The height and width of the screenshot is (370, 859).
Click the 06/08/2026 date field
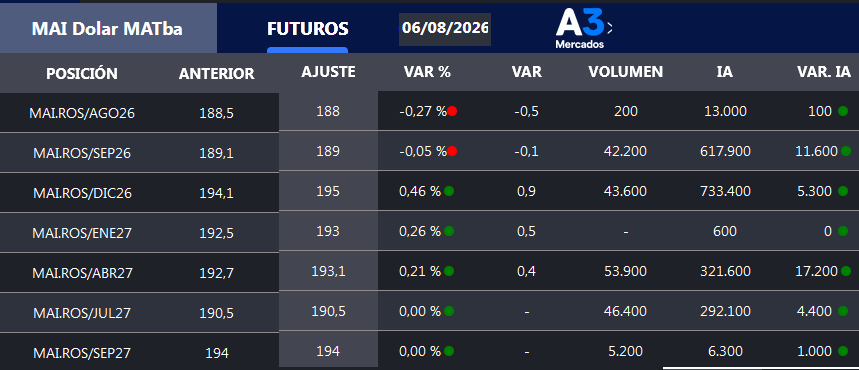coord(445,28)
